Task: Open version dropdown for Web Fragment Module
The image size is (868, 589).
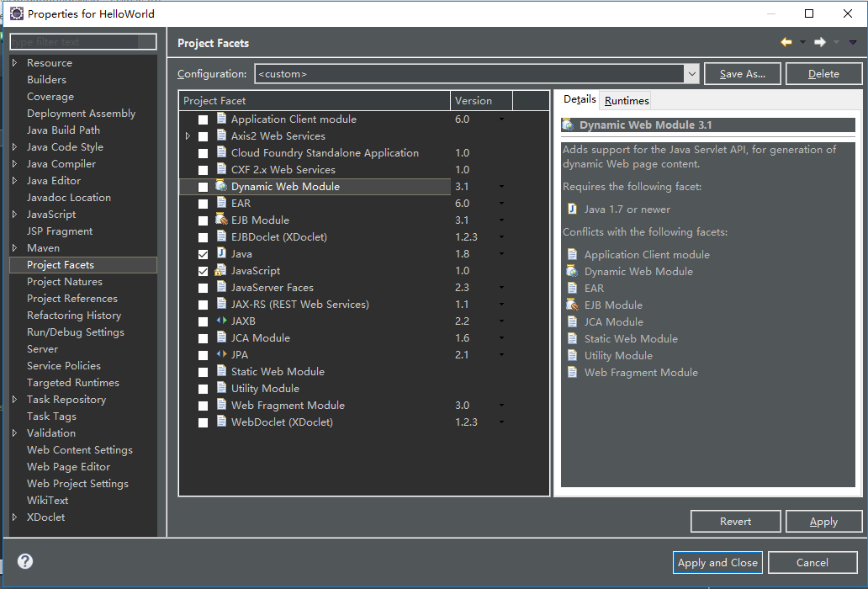Action: click(501, 406)
